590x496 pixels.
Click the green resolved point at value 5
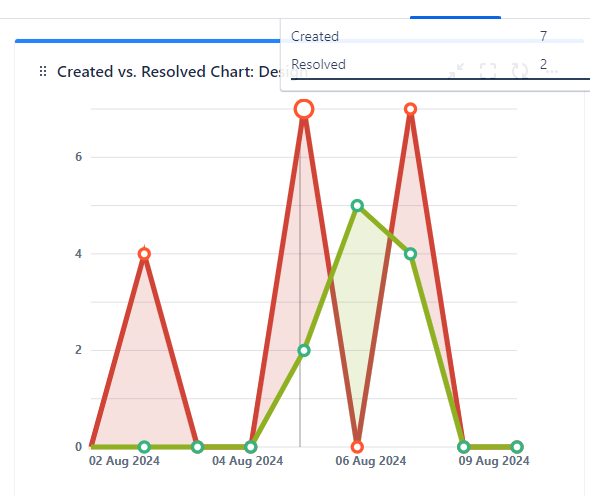pos(357,205)
